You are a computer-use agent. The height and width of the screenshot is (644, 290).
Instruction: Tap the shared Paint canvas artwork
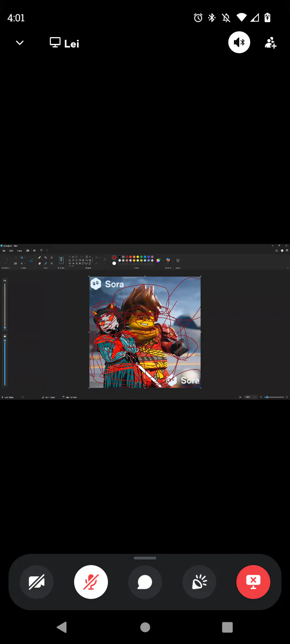145,332
